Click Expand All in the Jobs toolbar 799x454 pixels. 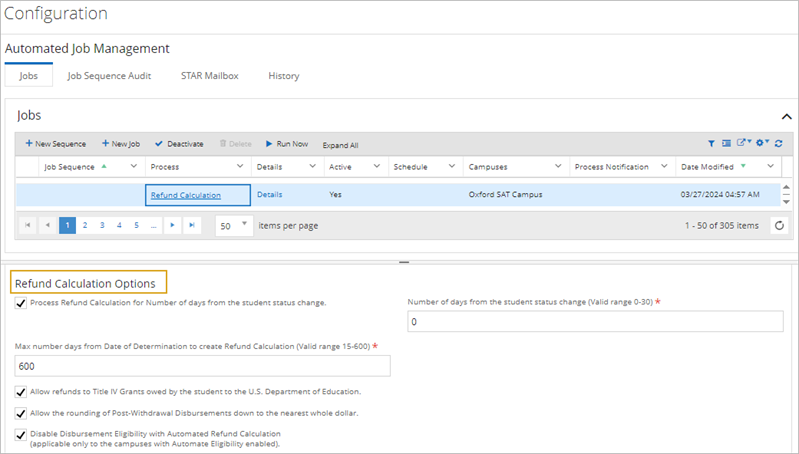[x=340, y=145]
